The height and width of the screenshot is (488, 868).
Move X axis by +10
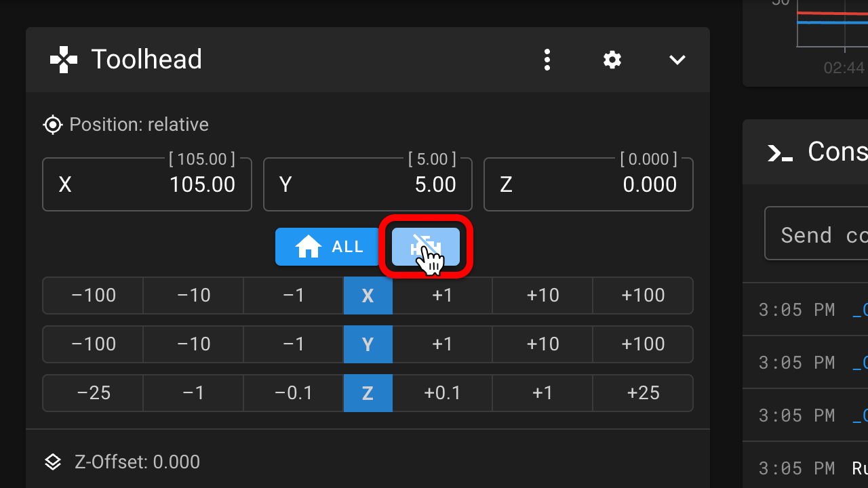[x=542, y=296]
